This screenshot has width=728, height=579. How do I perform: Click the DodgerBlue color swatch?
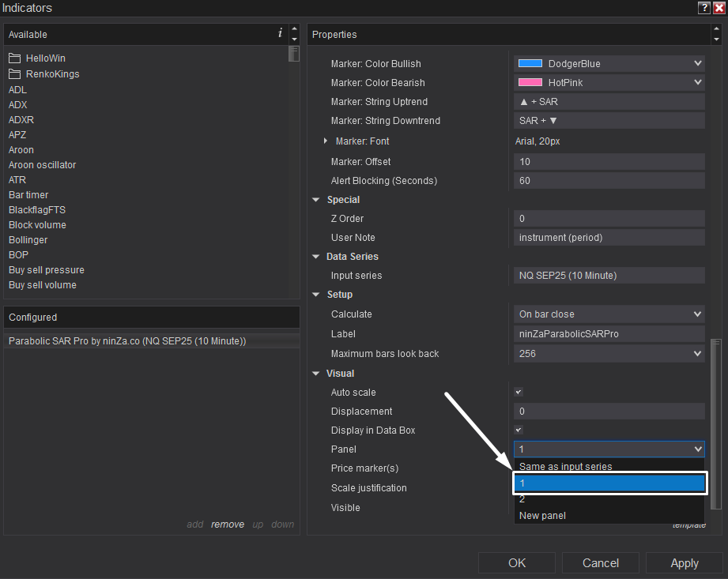(530, 63)
